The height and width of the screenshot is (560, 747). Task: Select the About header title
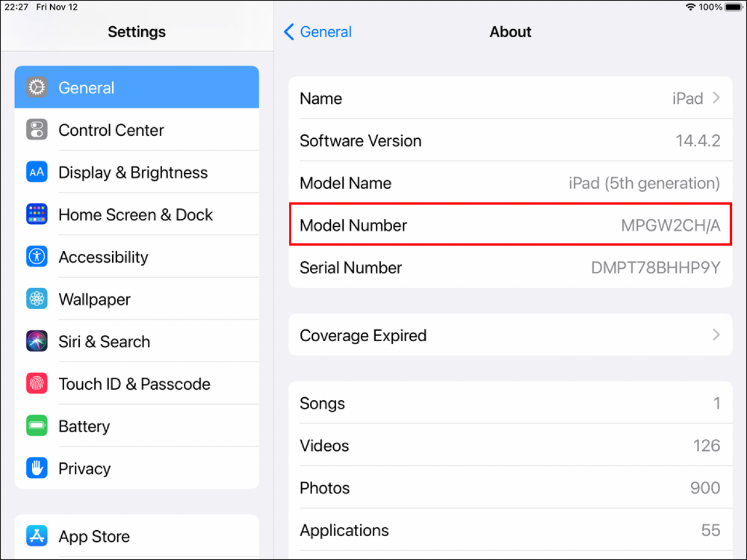(x=510, y=32)
